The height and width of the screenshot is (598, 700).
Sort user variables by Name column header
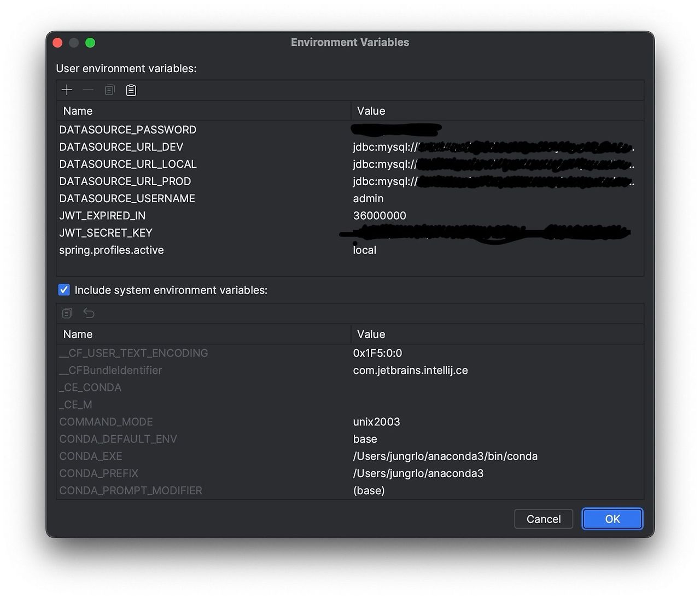tap(203, 111)
